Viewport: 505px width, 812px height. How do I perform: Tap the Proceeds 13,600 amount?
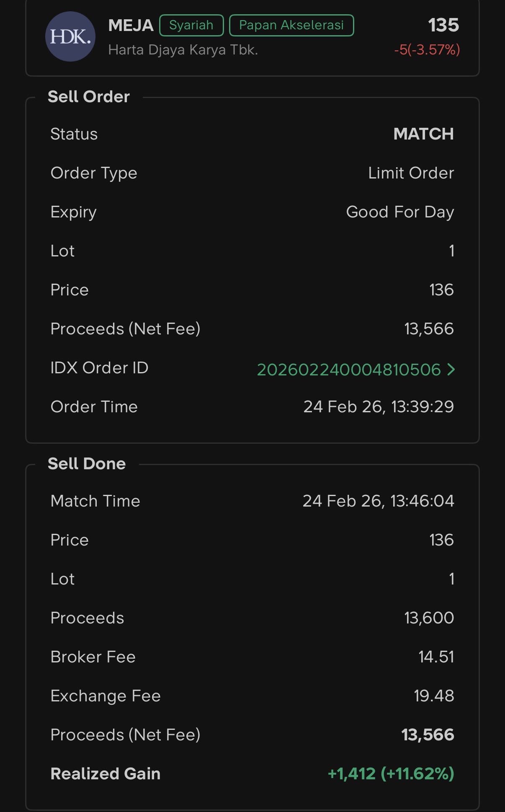pyautogui.click(x=429, y=618)
